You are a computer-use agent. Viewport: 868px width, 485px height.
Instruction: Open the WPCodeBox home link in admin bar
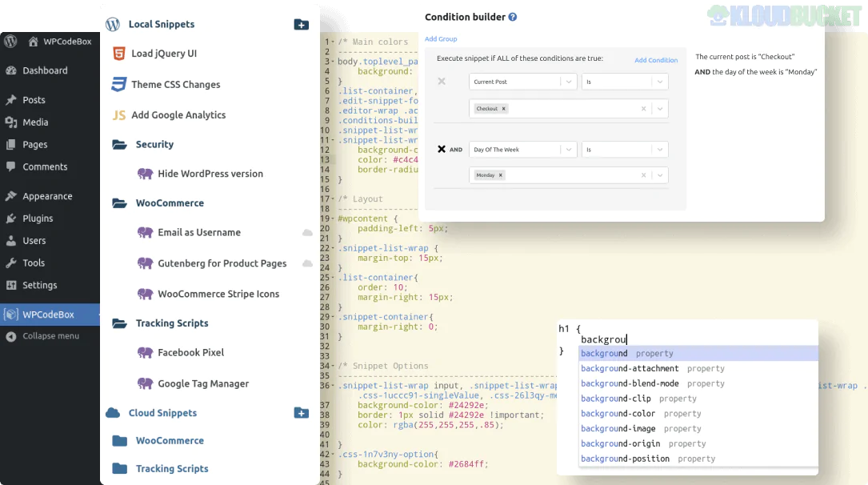tap(60, 42)
